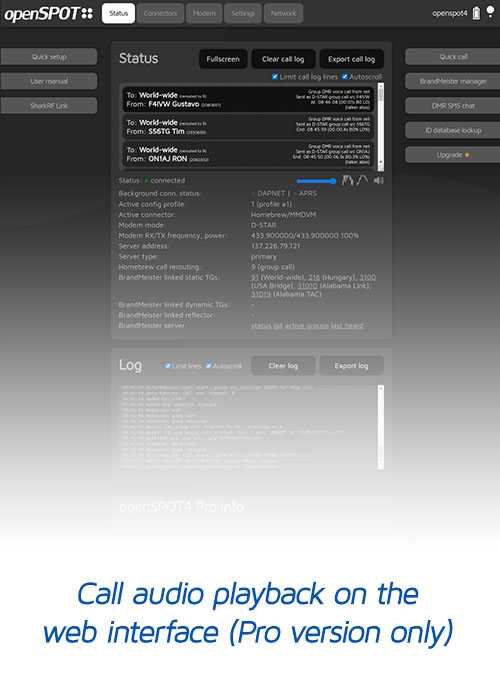Click frequency value 433.900000/433.900000 100%
The image size is (500, 682).
305,235
